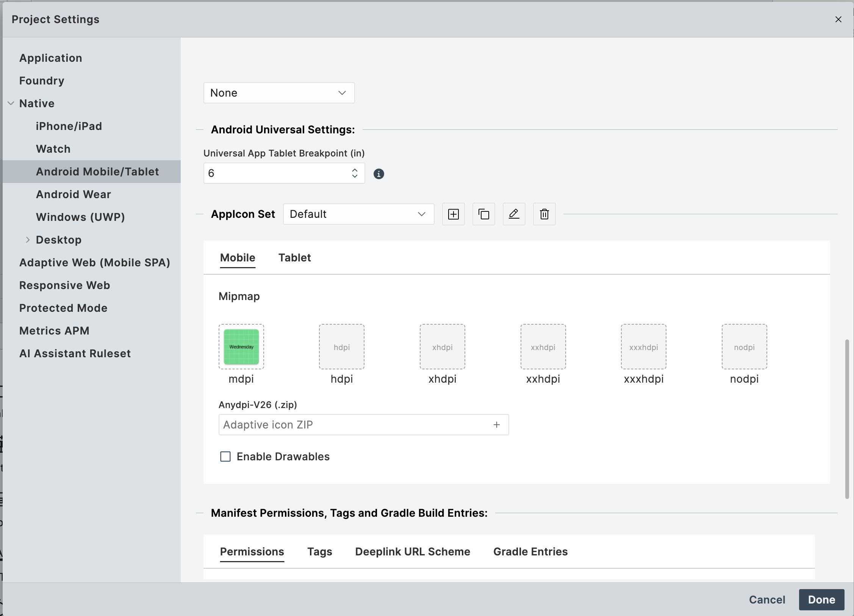Rename AppIcon Set with pencil icon
Screen dimensions: 854x616
[x=514, y=214]
